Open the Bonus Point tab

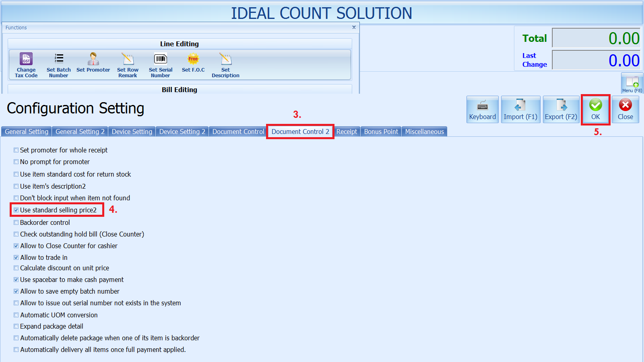(381, 132)
